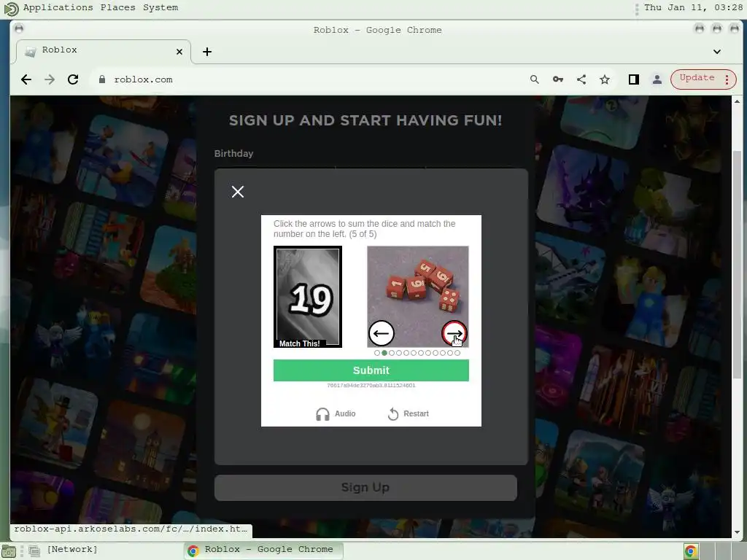Viewport: 747px width, 560px height.
Task: Close the Roblox tab
Action: [179, 52]
